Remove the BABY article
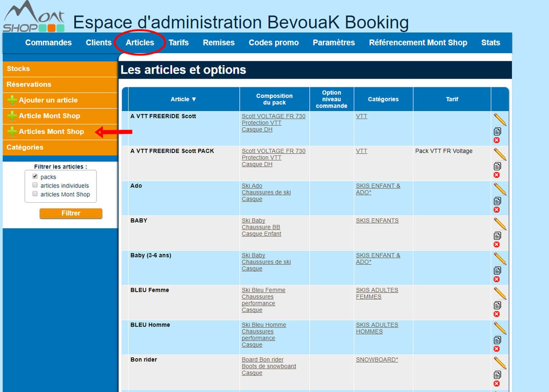 [x=496, y=244]
